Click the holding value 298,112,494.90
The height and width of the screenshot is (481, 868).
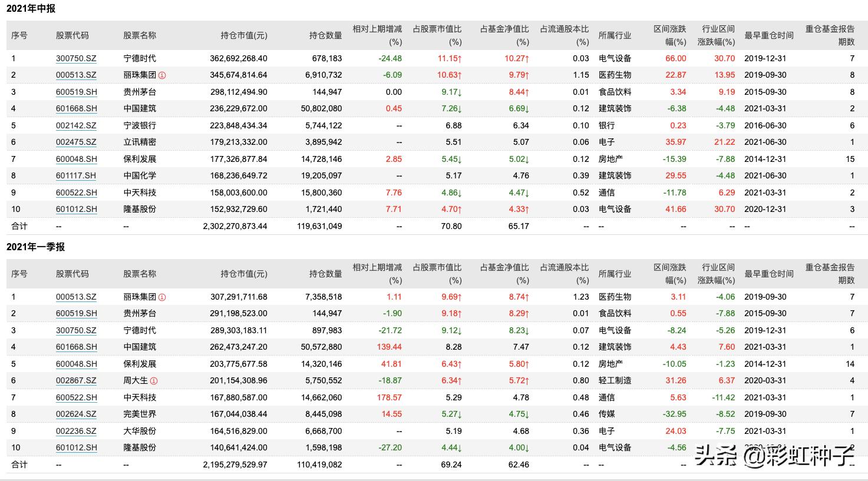[x=239, y=92]
